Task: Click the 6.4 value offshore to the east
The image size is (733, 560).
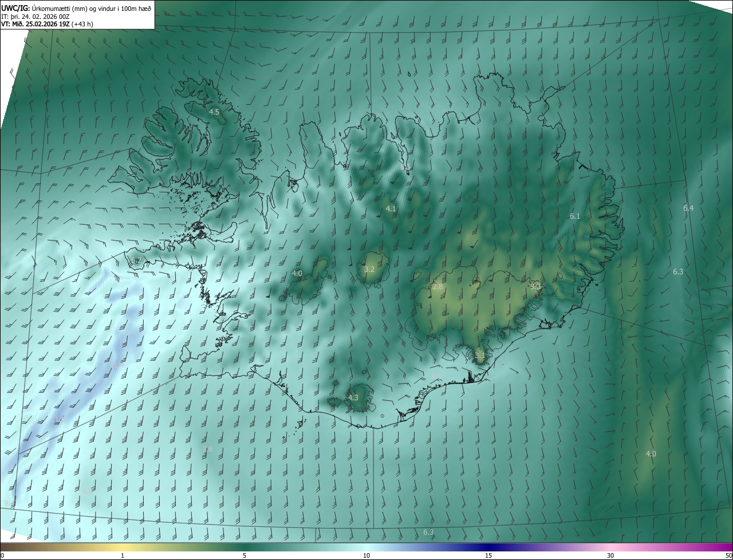Action: 688,208
